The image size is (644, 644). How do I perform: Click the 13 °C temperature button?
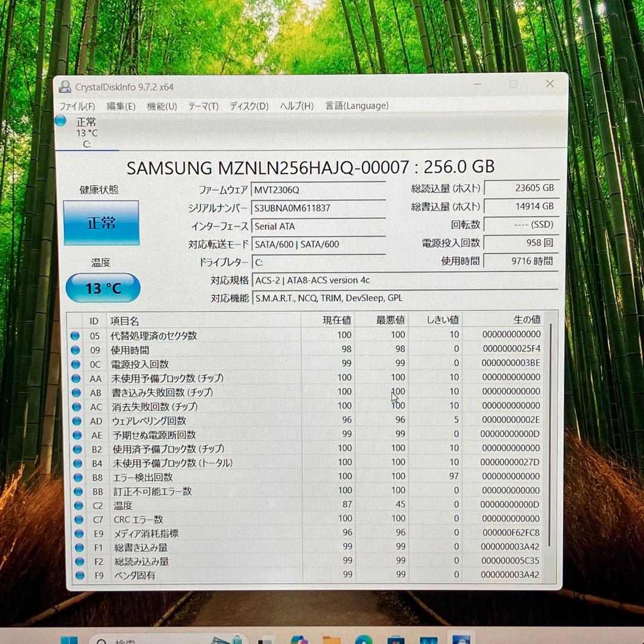(x=103, y=287)
